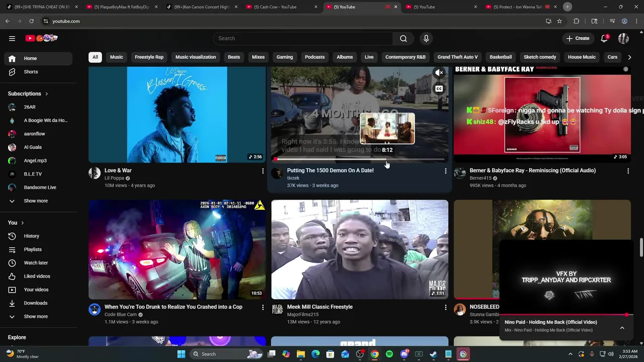Viewport: 644px width, 362px height.
Task: Open Lil Poppa channel avatar
Action: (x=95, y=173)
